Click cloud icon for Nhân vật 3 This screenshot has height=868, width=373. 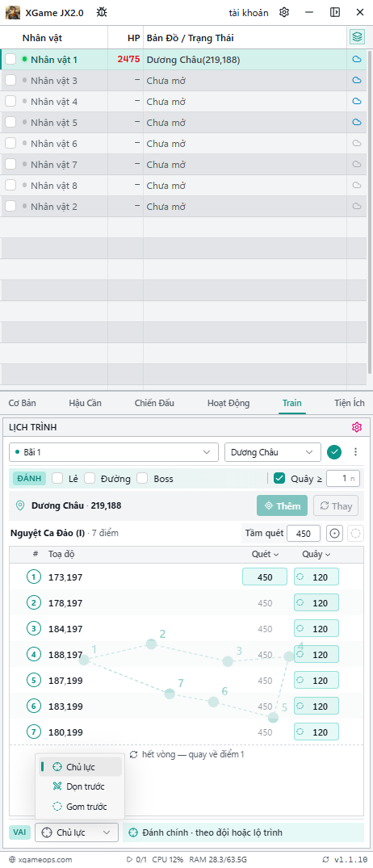click(357, 80)
